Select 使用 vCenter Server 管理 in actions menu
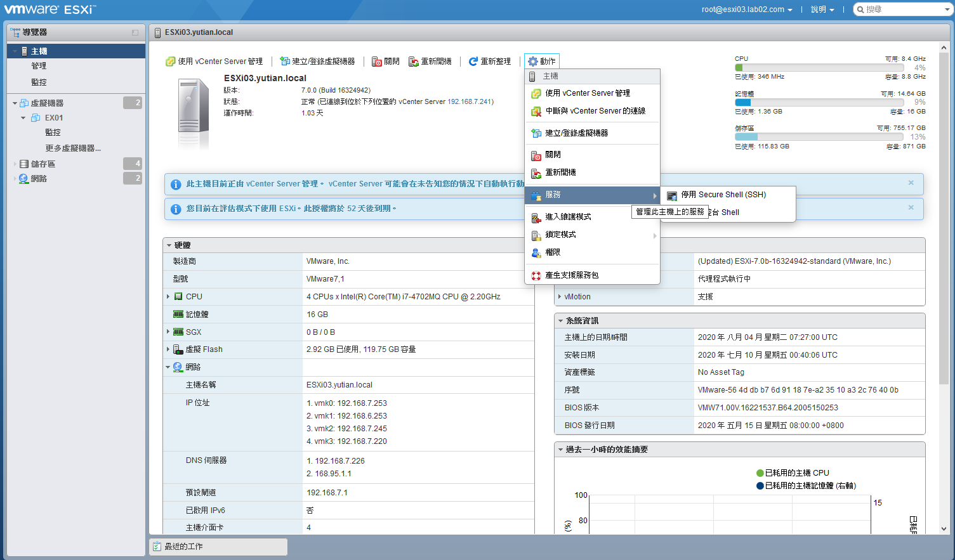Image resolution: width=955 pixels, height=560 pixels. click(593, 93)
